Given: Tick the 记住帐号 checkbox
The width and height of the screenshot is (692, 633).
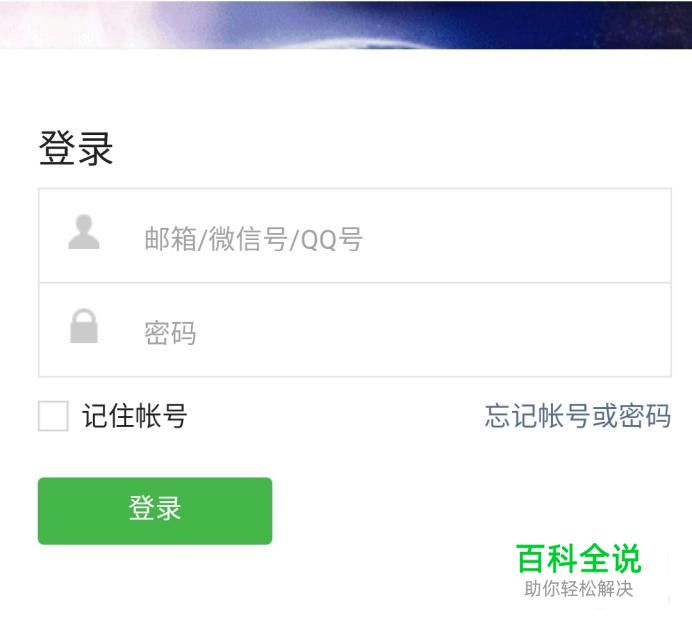Looking at the screenshot, I should (53, 415).
